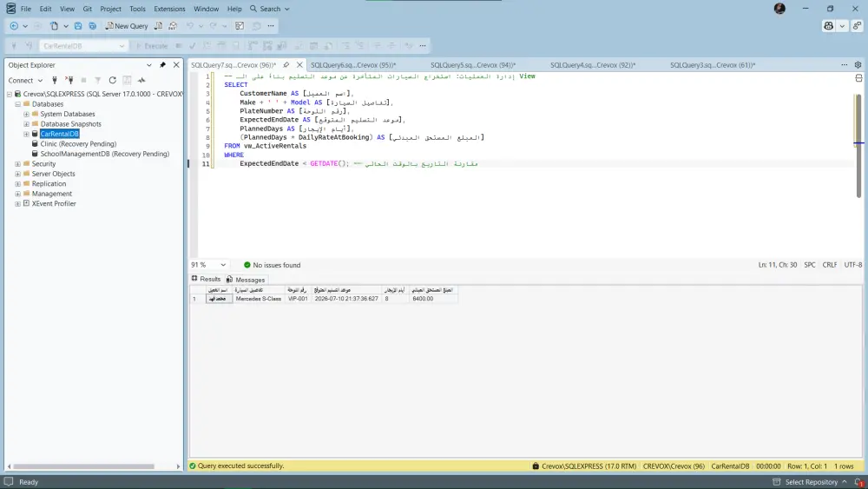
Task: Open the Copilot dropdown arrow
Action: click(842, 26)
